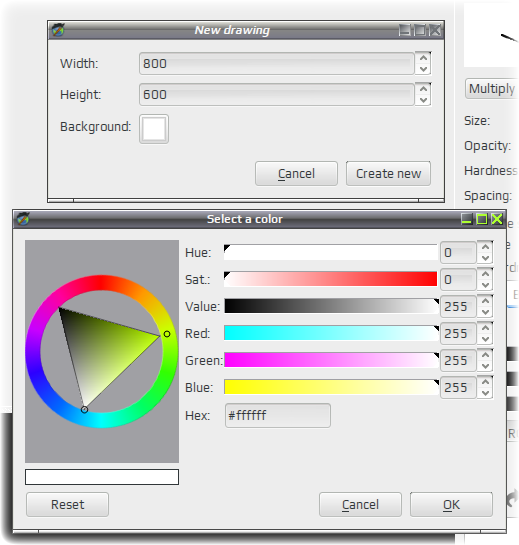
Task: Click the Value numeric field showing 255
Action: (458, 307)
